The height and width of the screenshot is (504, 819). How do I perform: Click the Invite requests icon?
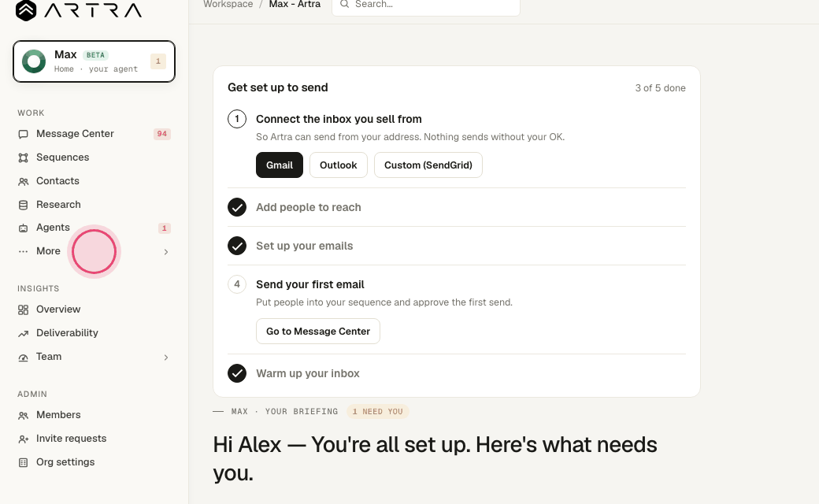23,439
